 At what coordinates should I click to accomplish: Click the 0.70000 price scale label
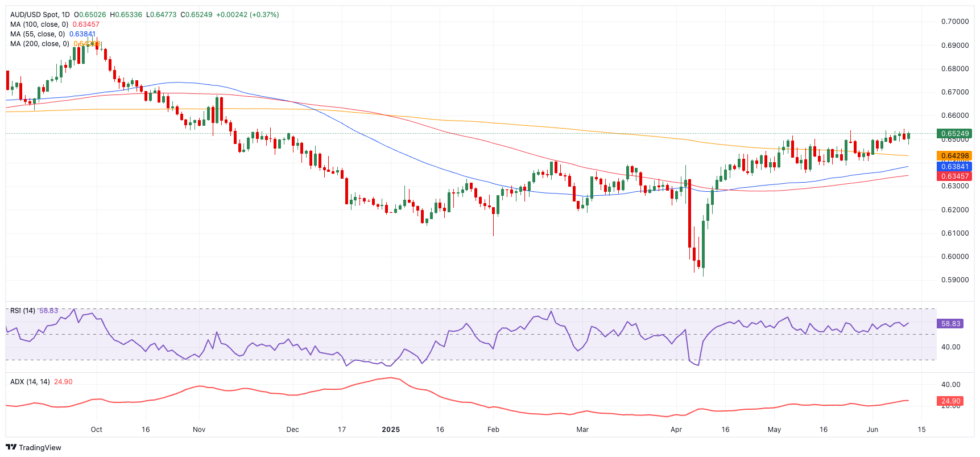[955, 22]
